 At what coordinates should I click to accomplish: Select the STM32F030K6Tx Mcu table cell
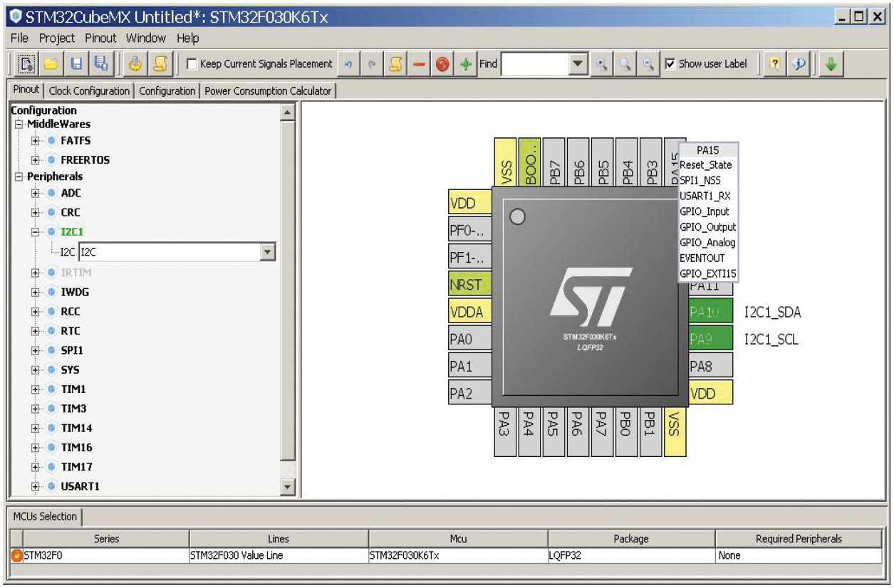[x=457, y=555]
